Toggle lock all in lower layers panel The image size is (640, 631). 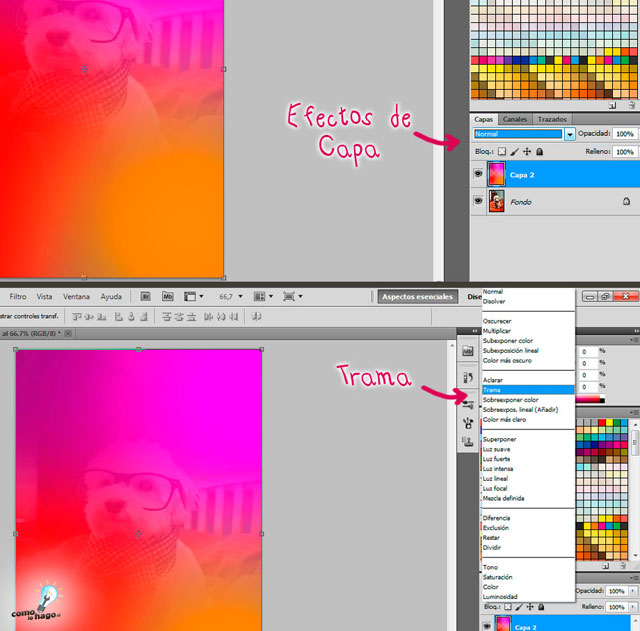541,607
